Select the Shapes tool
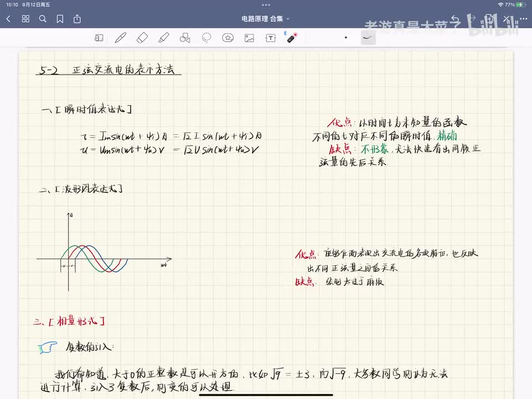The height and width of the screenshot is (399, 532). pos(185,38)
